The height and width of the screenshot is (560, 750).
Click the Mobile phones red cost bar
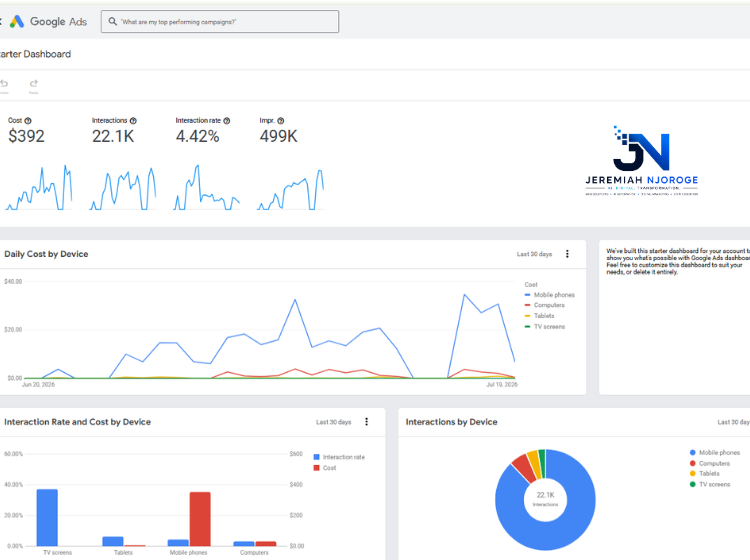(200, 519)
